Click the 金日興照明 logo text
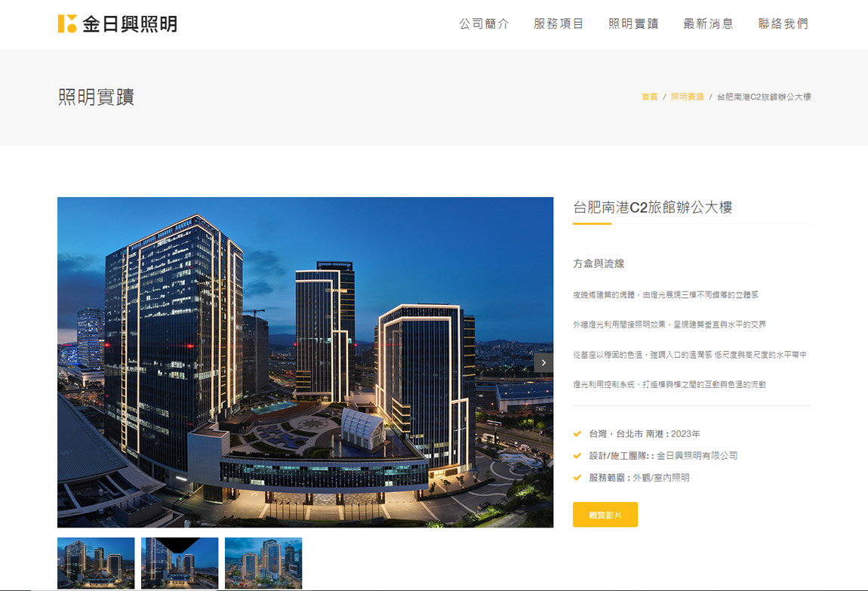This screenshot has height=591, width=868. coord(129,24)
